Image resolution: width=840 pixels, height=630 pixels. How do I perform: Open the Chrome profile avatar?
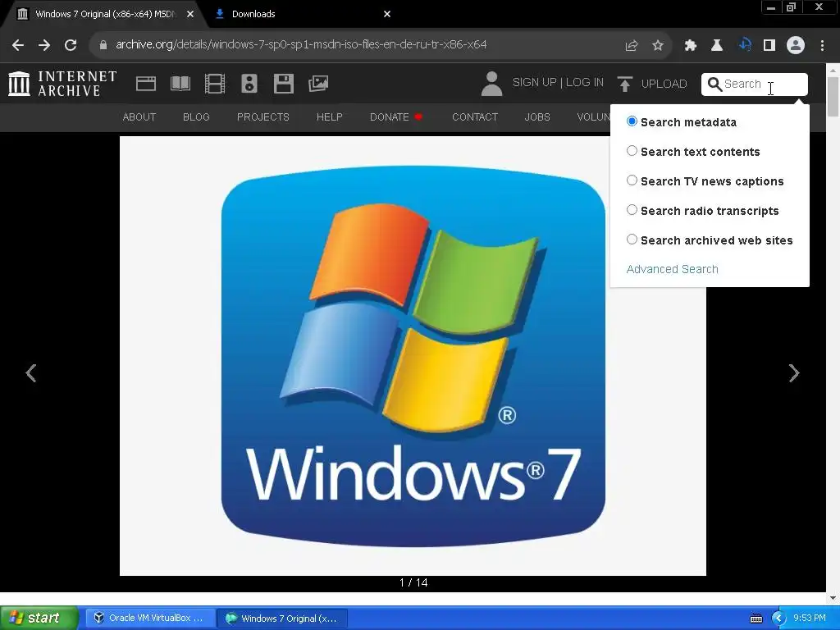coord(796,45)
